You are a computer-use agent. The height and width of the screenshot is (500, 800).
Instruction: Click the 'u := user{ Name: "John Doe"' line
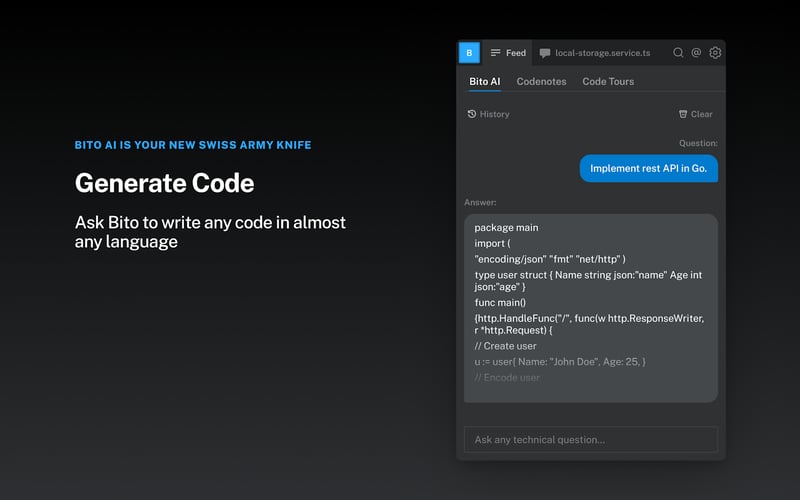560,362
